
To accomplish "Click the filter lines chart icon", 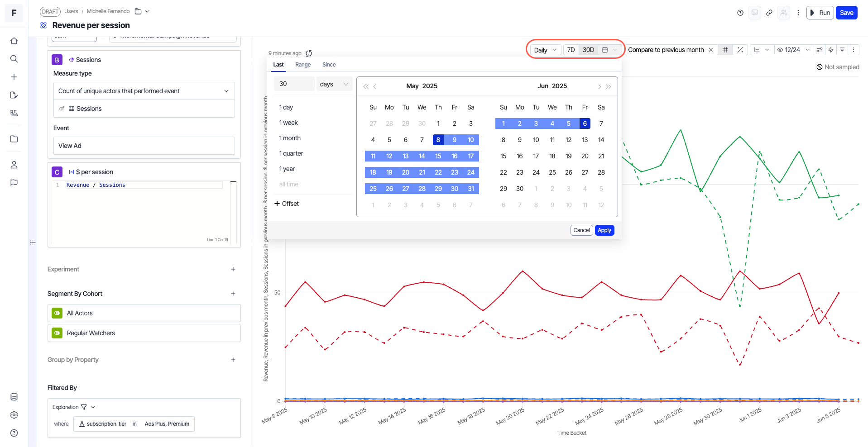I will pyautogui.click(x=842, y=50).
